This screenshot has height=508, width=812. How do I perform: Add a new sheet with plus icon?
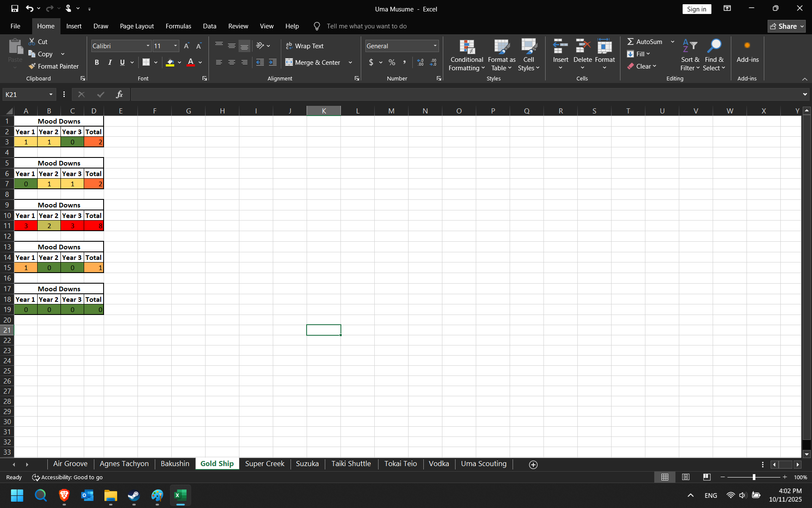tap(533, 464)
